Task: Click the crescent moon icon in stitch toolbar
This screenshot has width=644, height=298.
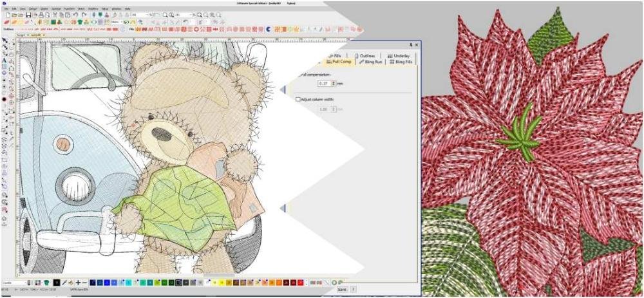Action: [x=268, y=29]
